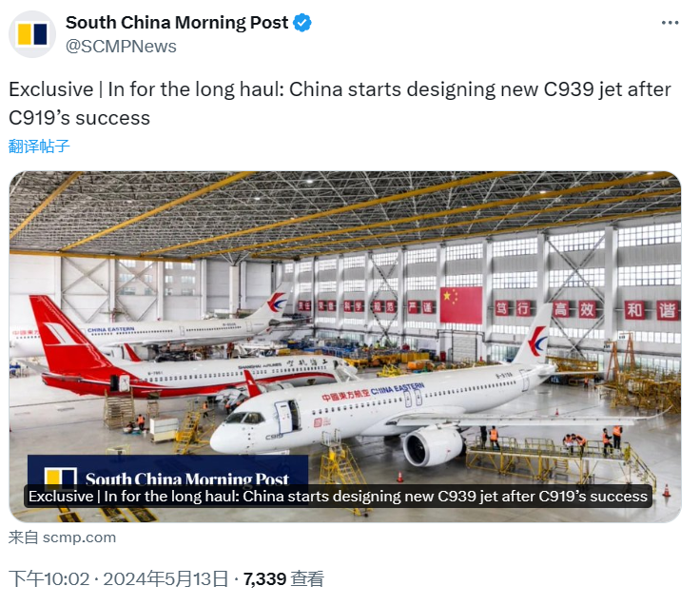Click the headline caption overlay on card
The image size is (700, 606).
pos(338,497)
